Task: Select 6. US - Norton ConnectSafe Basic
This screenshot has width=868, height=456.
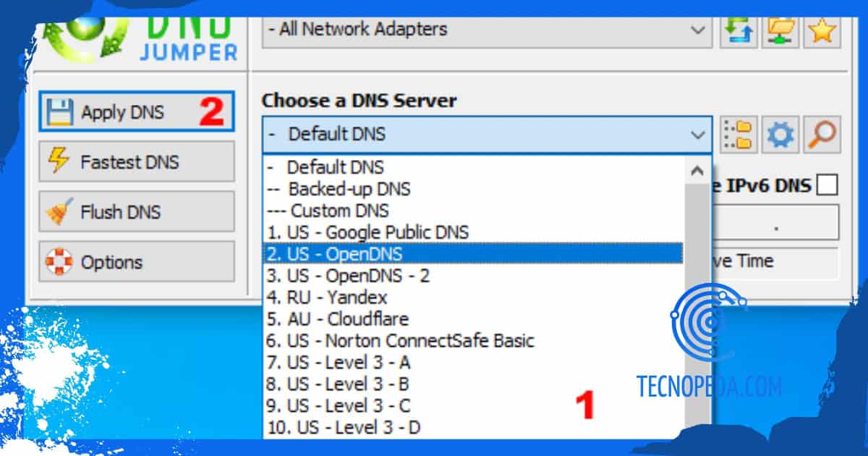Action: 473,341
